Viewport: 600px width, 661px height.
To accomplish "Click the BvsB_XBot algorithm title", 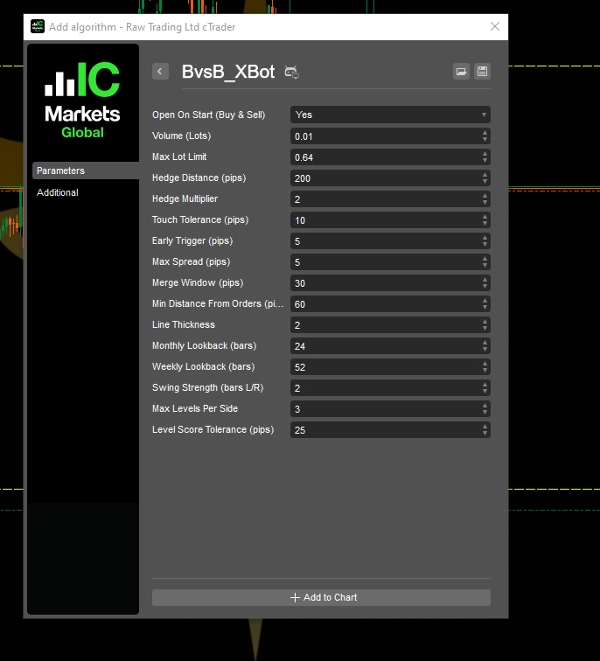I will [228, 72].
